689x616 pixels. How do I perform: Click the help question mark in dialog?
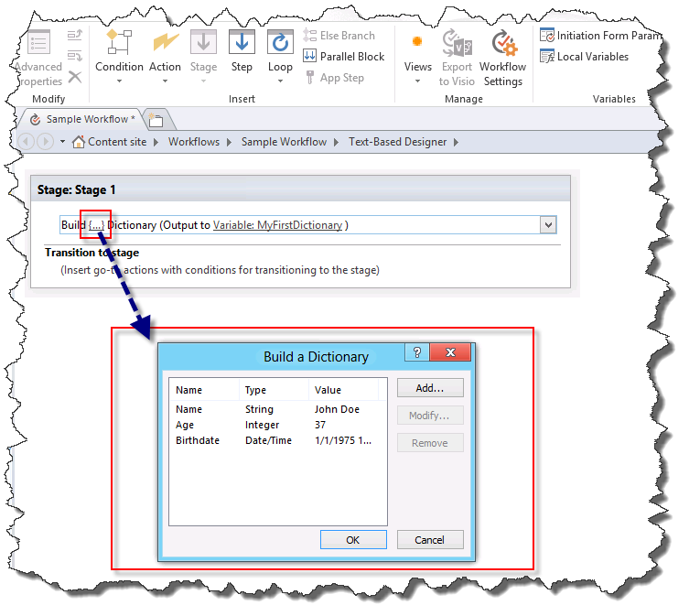pos(417,352)
